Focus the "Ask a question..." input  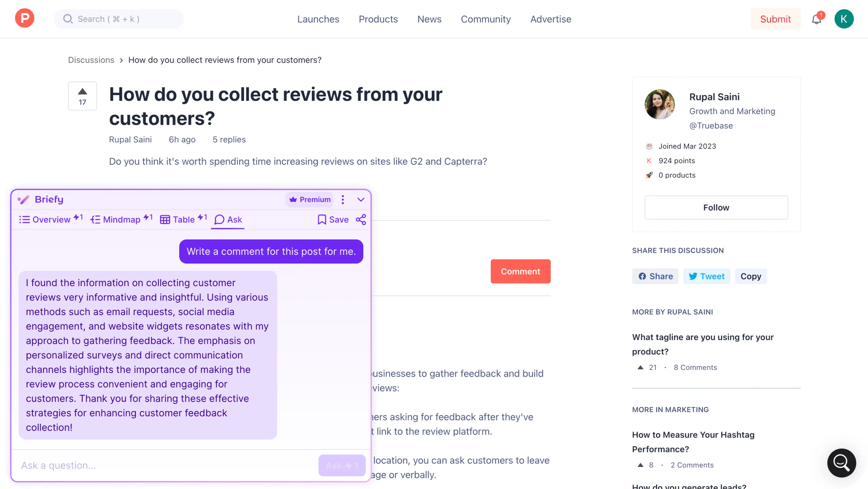click(165, 465)
